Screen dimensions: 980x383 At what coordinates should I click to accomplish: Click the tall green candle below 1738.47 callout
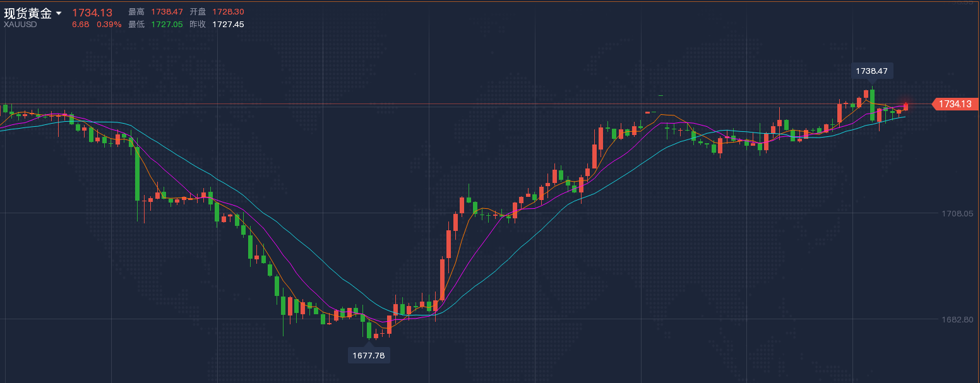(x=872, y=104)
